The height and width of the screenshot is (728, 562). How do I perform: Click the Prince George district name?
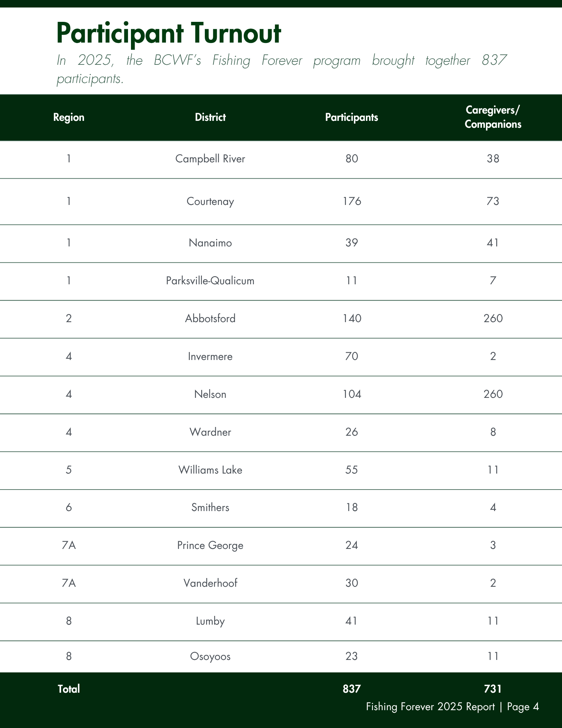[x=210, y=545]
